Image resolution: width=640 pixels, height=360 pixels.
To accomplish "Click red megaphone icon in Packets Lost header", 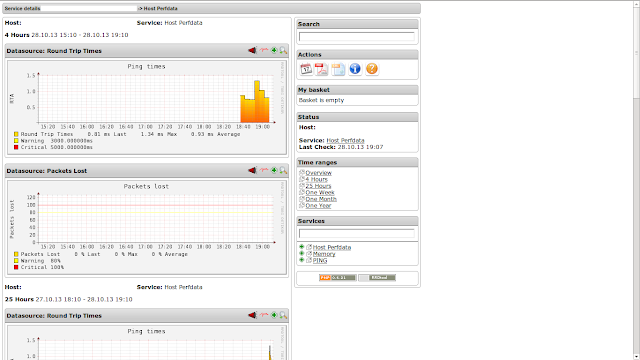I will (x=252, y=170).
